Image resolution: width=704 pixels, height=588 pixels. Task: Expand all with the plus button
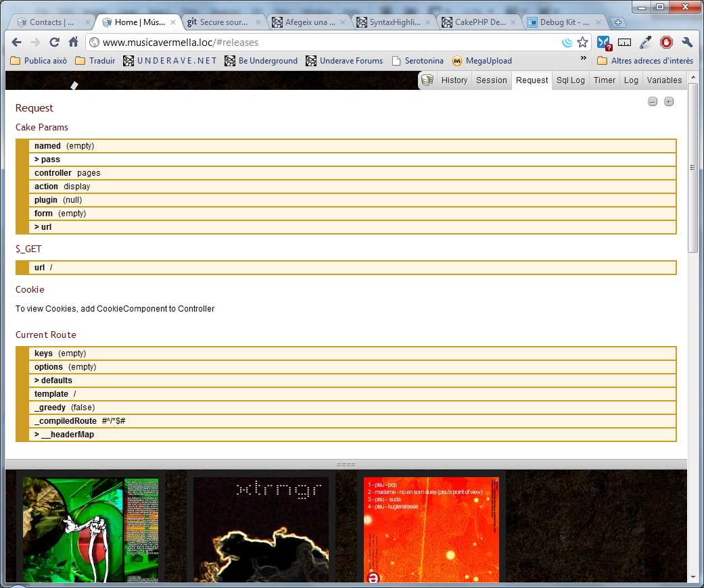coord(669,102)
